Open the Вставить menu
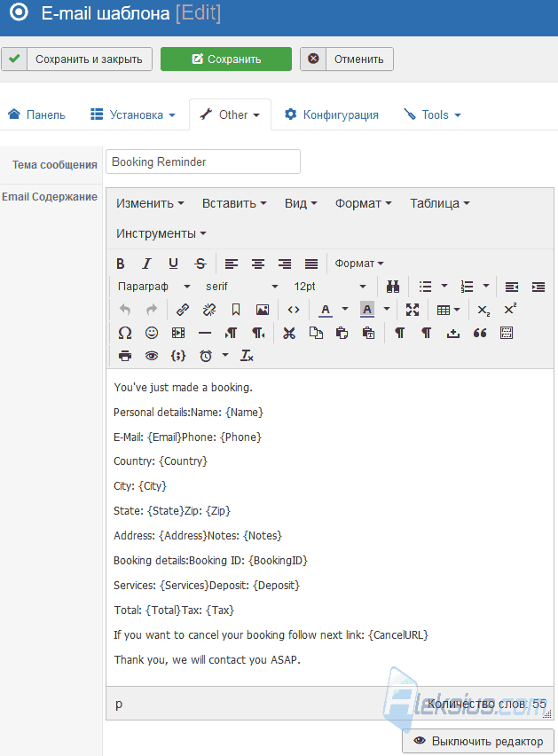The height and width of the screenshot is (756, 558). click(x=234, y=203)
